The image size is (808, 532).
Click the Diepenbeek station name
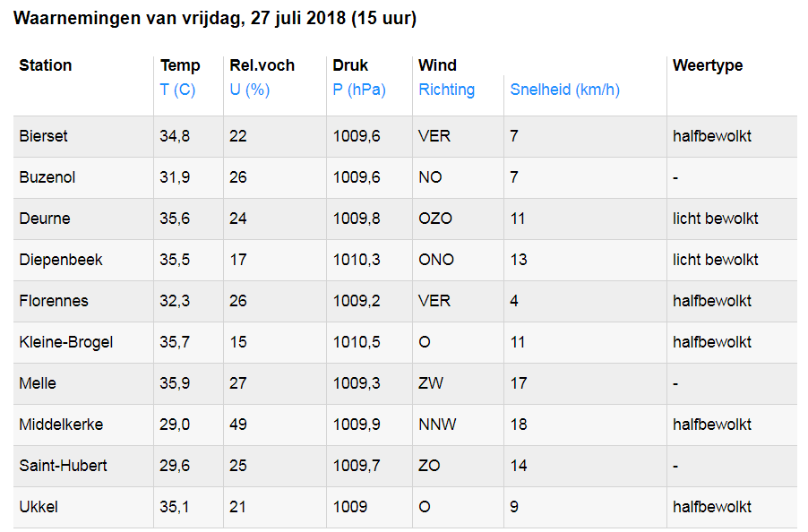[60, 260]
